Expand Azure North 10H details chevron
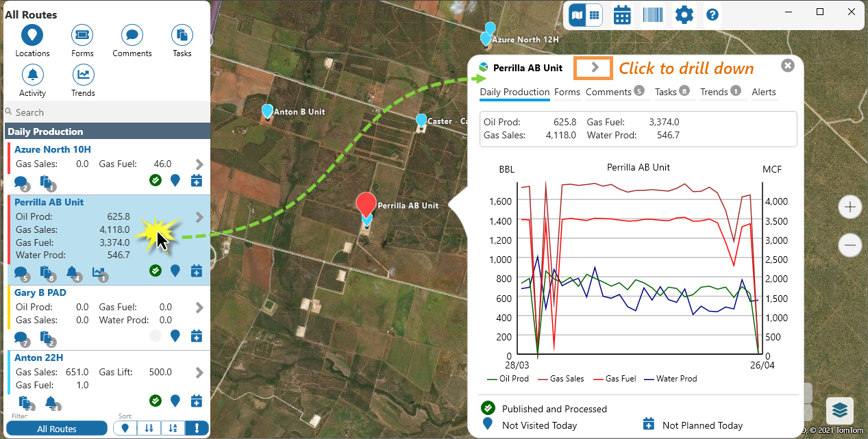 coord(199,164)
